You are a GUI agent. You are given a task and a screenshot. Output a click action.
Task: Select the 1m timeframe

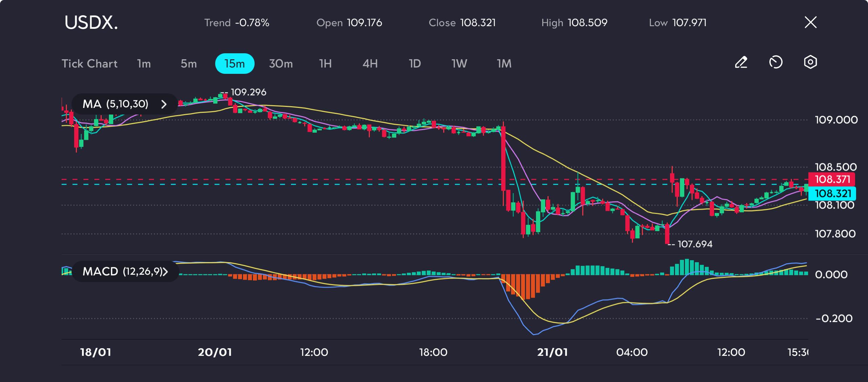coord(144,64)
